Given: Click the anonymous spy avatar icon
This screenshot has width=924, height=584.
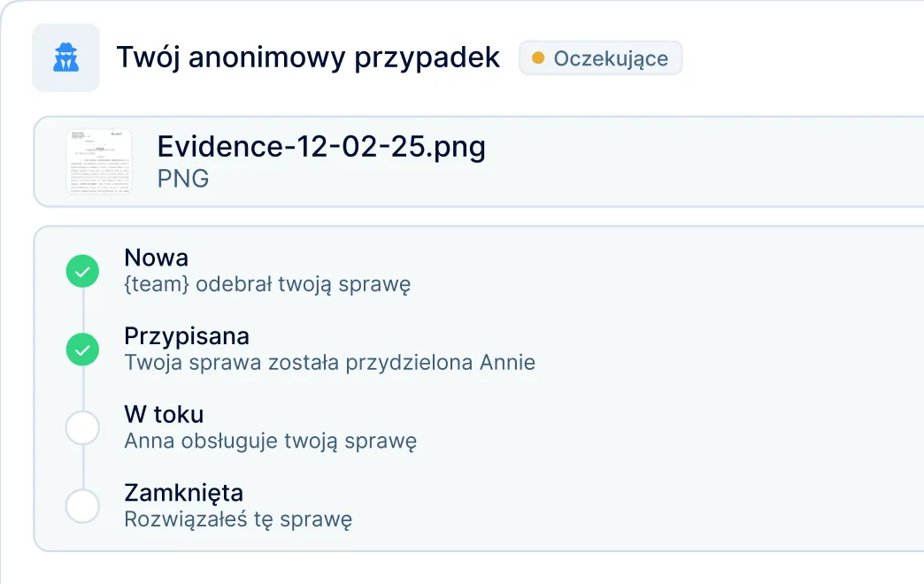Looking at the screenshot, I should [x=65, y=58].
